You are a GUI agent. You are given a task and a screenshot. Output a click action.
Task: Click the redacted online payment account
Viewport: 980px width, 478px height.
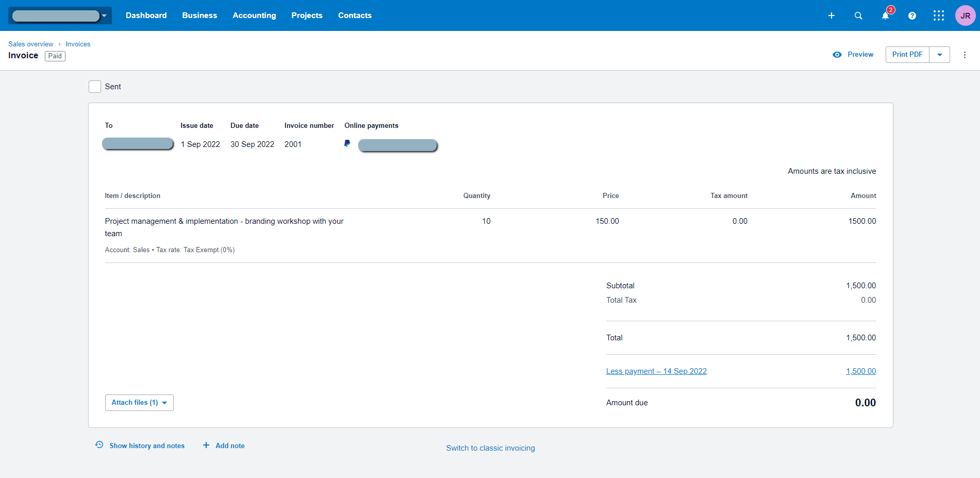(397, 145)
